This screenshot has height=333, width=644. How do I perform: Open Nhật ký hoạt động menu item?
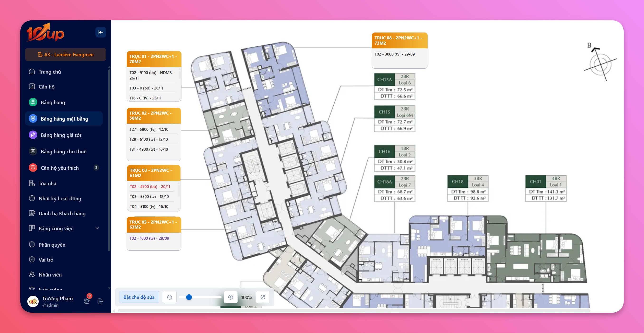(x=60, y=198)
